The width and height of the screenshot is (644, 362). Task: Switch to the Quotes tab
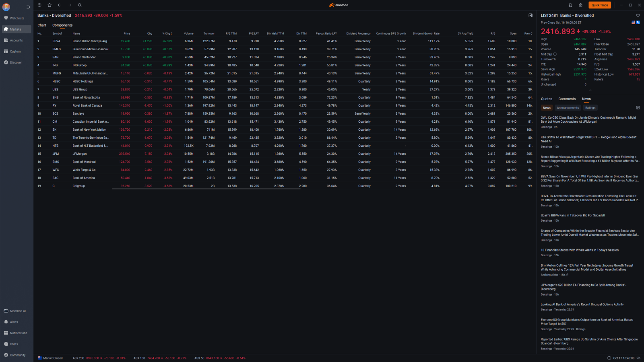click(x=546, y=99)
